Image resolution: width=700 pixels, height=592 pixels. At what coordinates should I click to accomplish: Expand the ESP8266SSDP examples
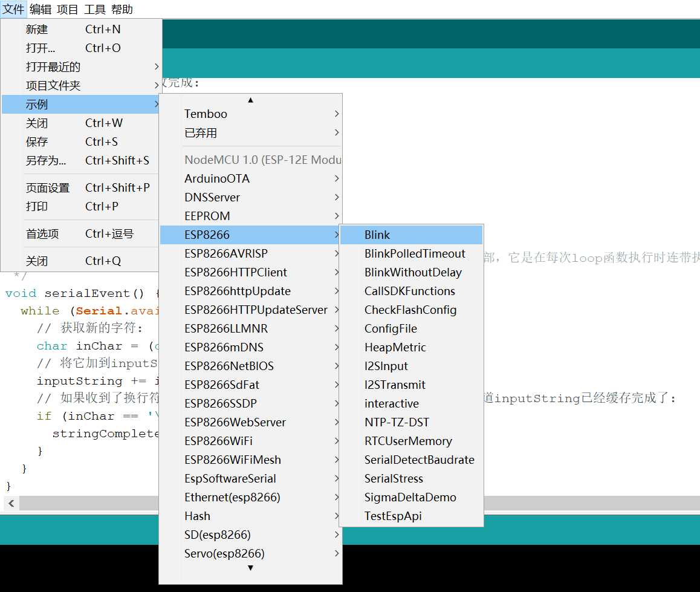tap(250, 403)
